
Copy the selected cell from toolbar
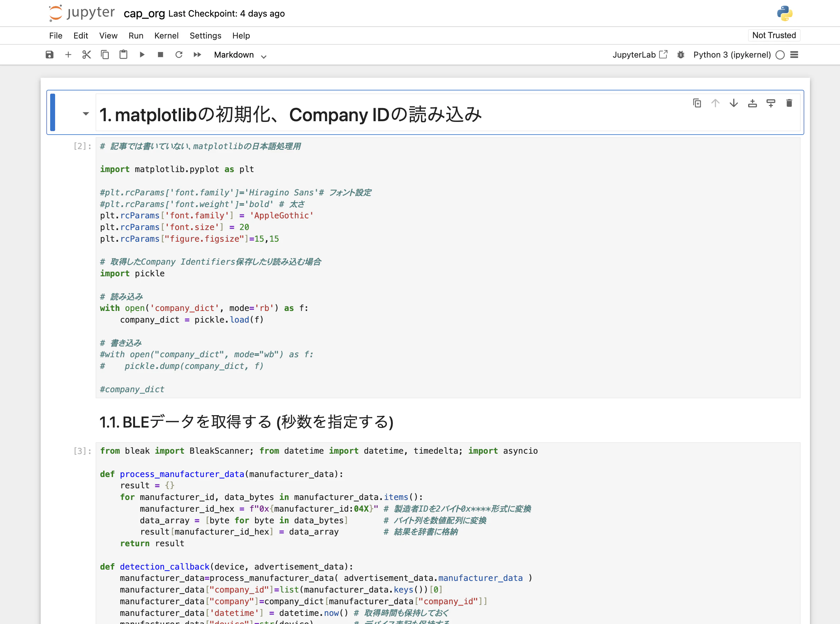[105, 55]
